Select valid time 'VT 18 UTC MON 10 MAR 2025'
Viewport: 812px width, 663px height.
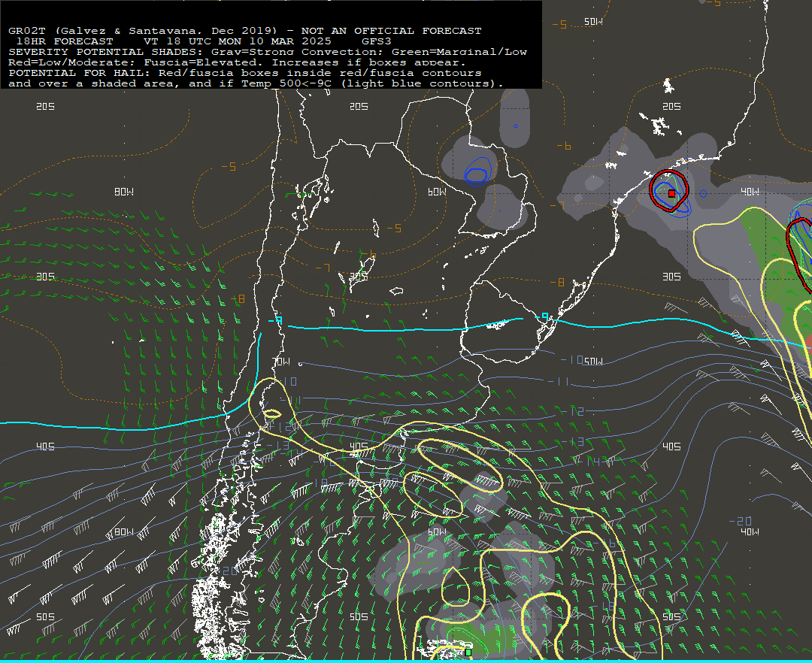coord(237,41)
